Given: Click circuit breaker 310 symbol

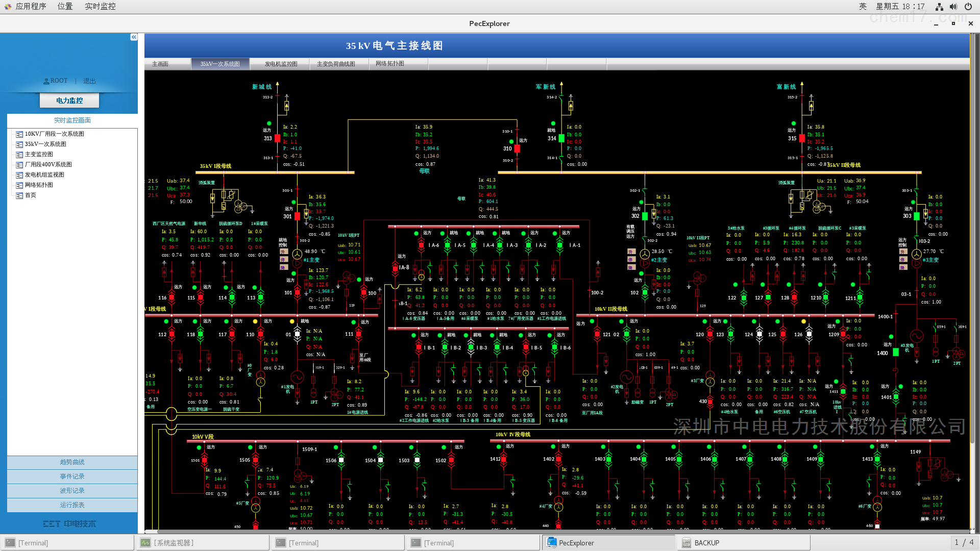Looking at the screenshot, I should pos(517,148).
